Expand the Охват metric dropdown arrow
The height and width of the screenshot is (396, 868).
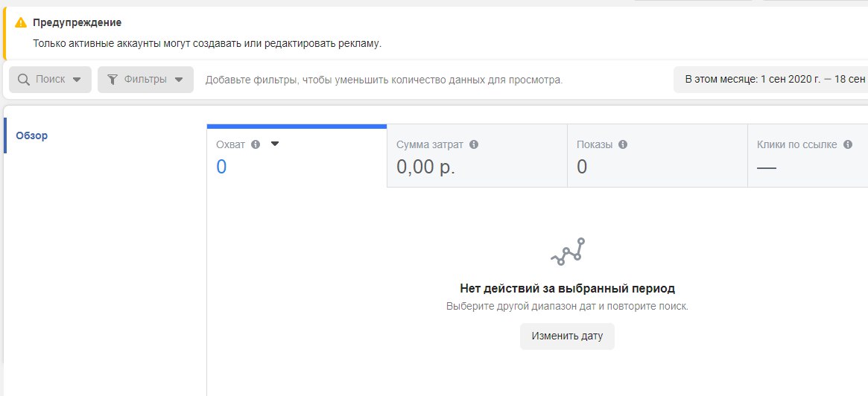point(275,144)
